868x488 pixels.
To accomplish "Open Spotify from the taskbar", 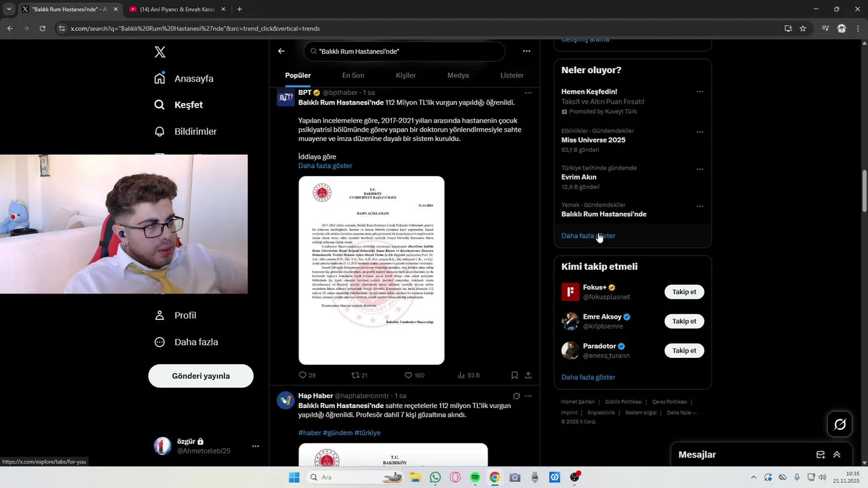I will [x=475, y=478].
